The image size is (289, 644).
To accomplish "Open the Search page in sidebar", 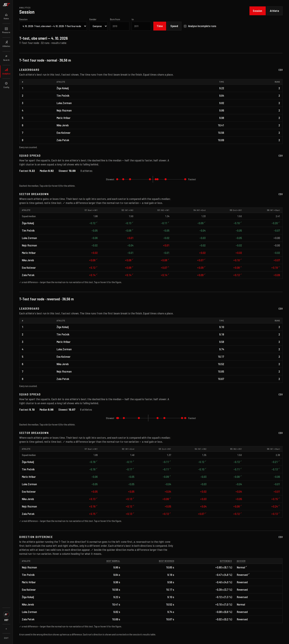I will (x=6, y=58).
